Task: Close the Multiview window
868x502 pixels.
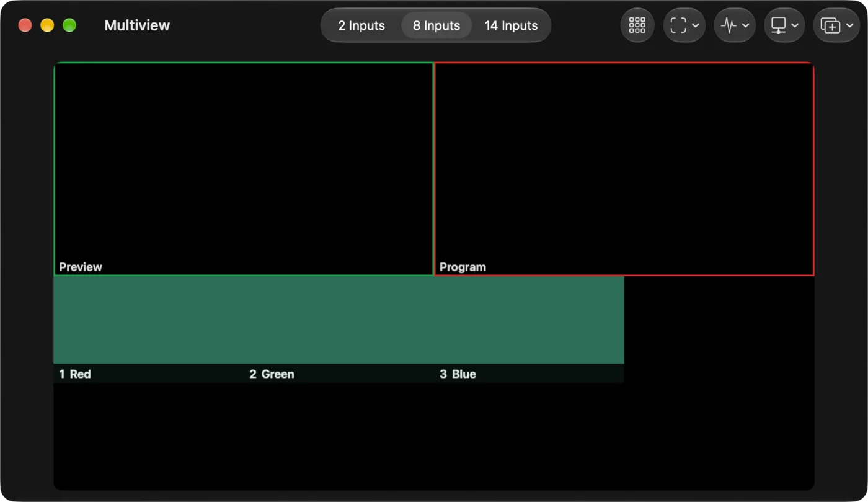Action: 25,25
